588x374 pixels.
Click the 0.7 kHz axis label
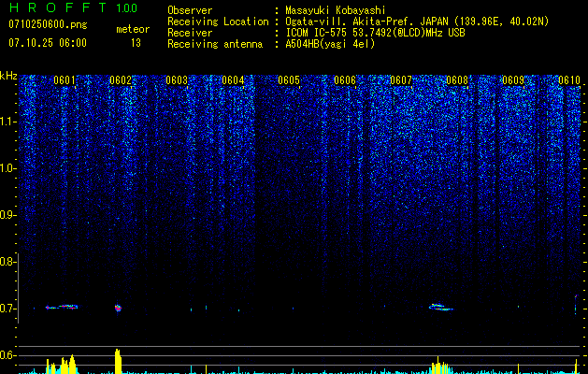point(8,309)
